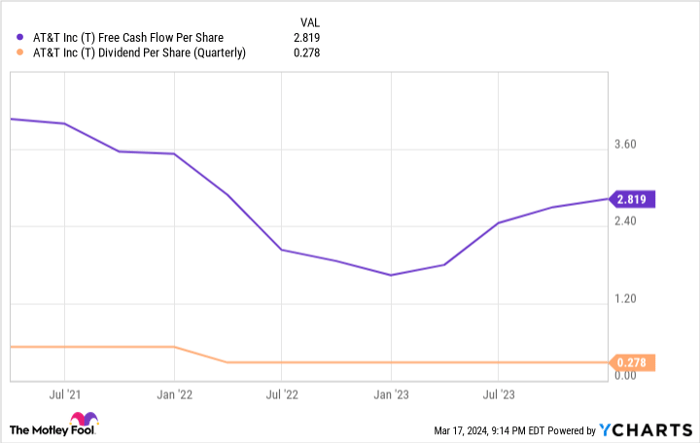Click the Jan '22 x-axis label
700x443 pixels.
(x=174, y=394)
